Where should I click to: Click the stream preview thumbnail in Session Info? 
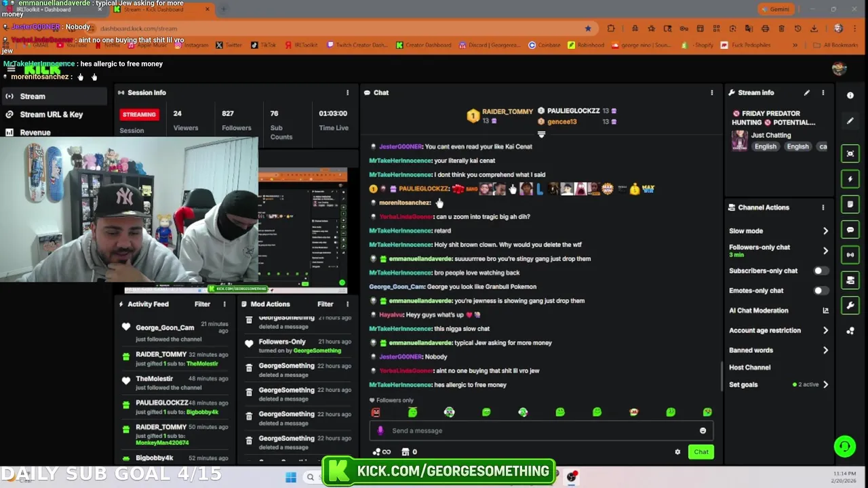click(x=303, y=230)
